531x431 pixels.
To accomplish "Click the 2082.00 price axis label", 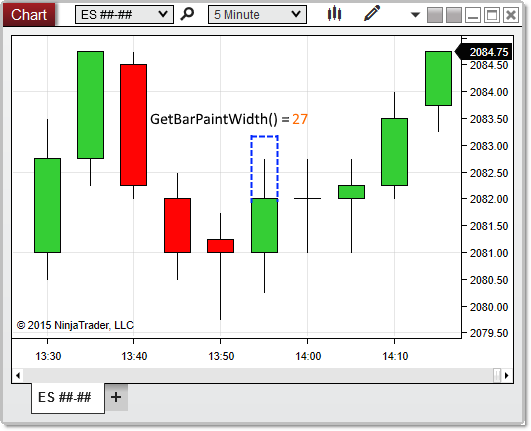I will click(489, 199).
